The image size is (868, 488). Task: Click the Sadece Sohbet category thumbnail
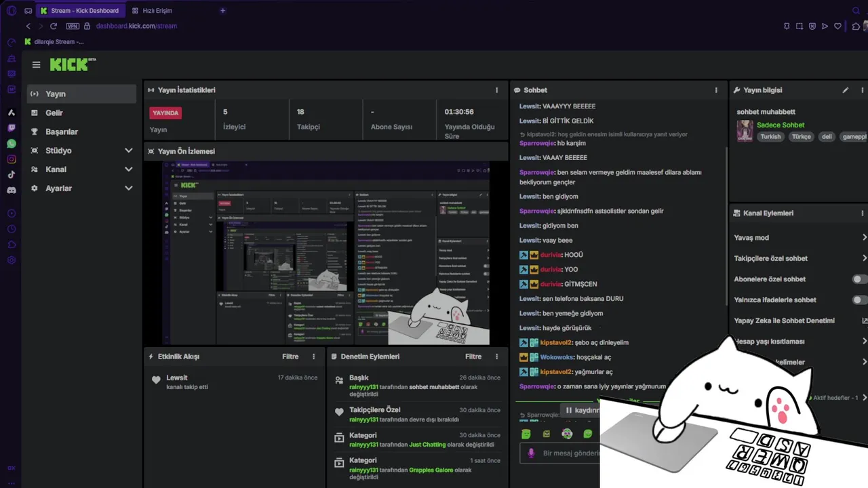745,131
